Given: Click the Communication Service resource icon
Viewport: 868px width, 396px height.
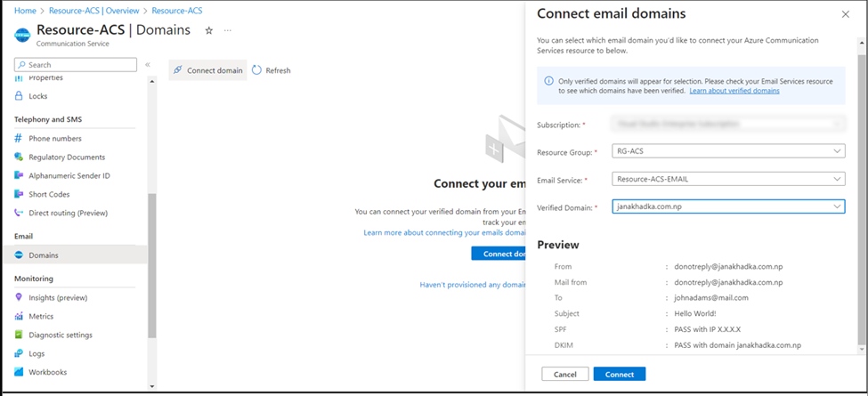Looking at the screenshot, I should tap(22, 35).
